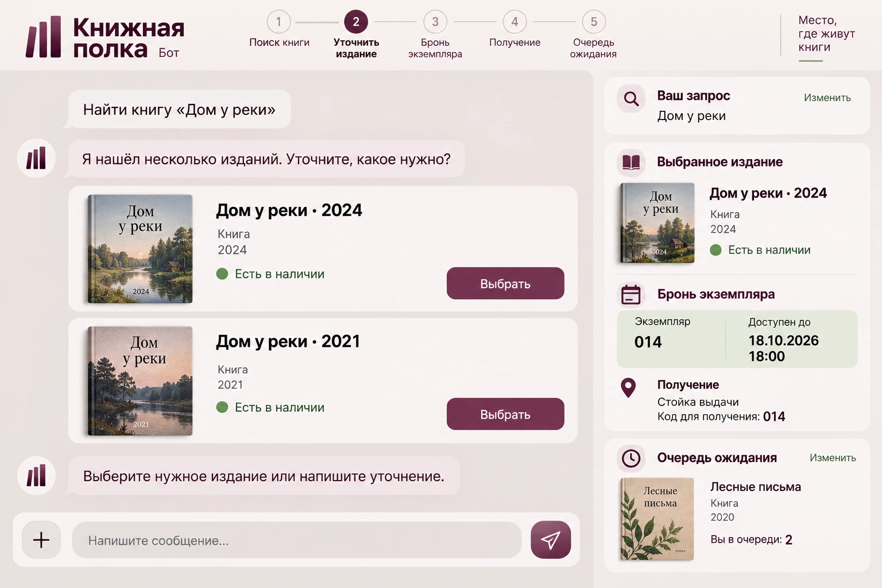
Task: Open the 2024 book cover in chat
Action: (140, 249)
